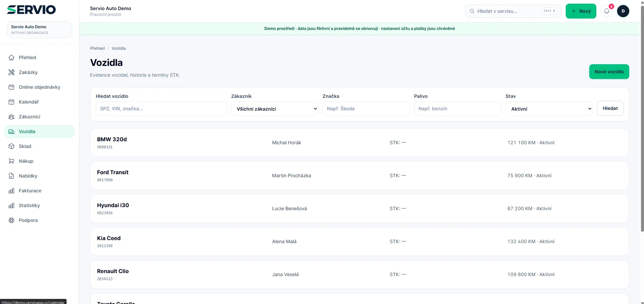
Task: Open the Stav Aktivní dropdown
Action: pyautogui.click(x=549, y=109)
